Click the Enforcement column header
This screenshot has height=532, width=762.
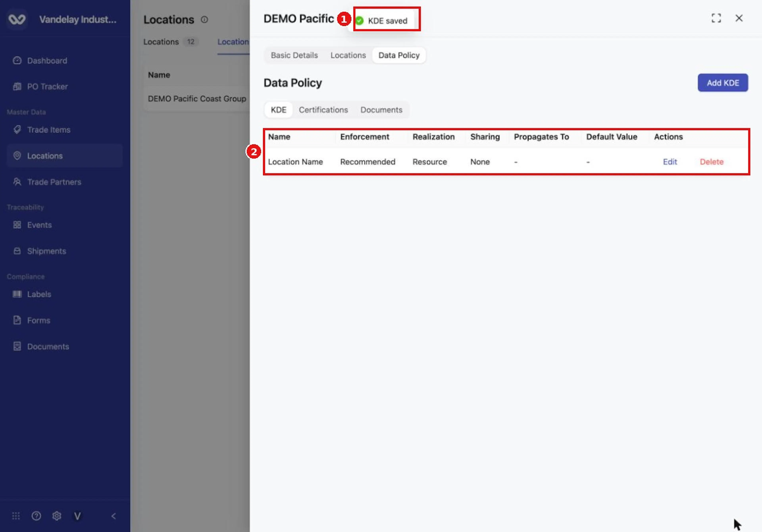pos(364,137)
